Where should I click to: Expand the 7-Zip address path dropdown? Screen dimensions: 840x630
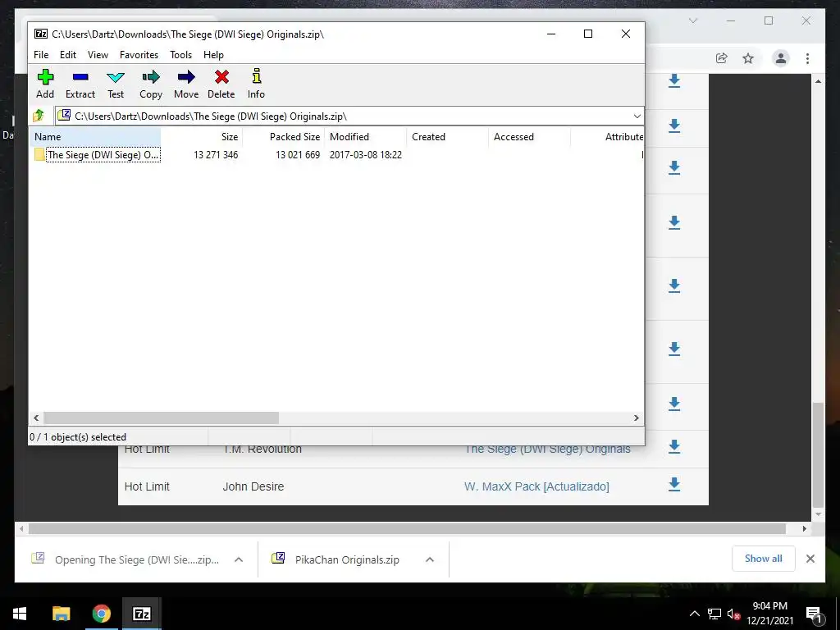[637, 116]
